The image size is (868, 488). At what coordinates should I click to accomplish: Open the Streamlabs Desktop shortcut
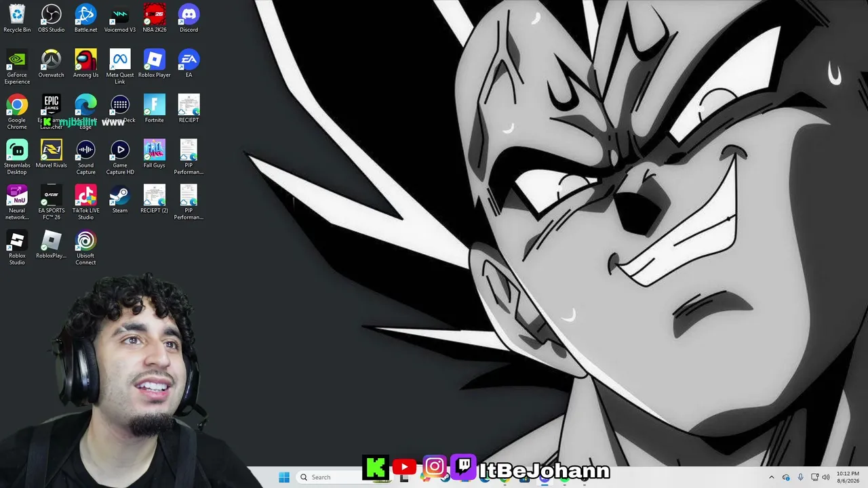(x=17, y=157)
